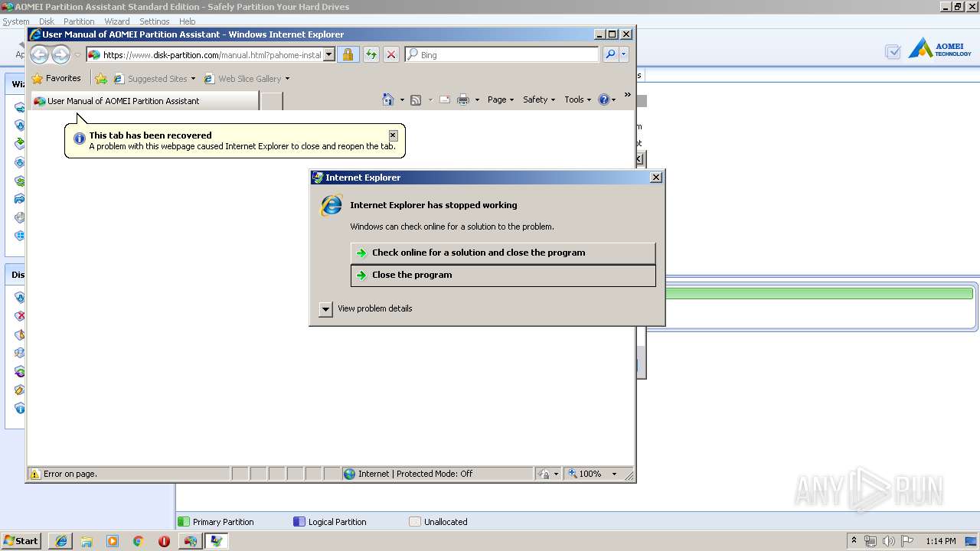Viewport: 980px width, 551px height.
Task: Click the Read Mail envelope icon
Action: tap(445, 99)
